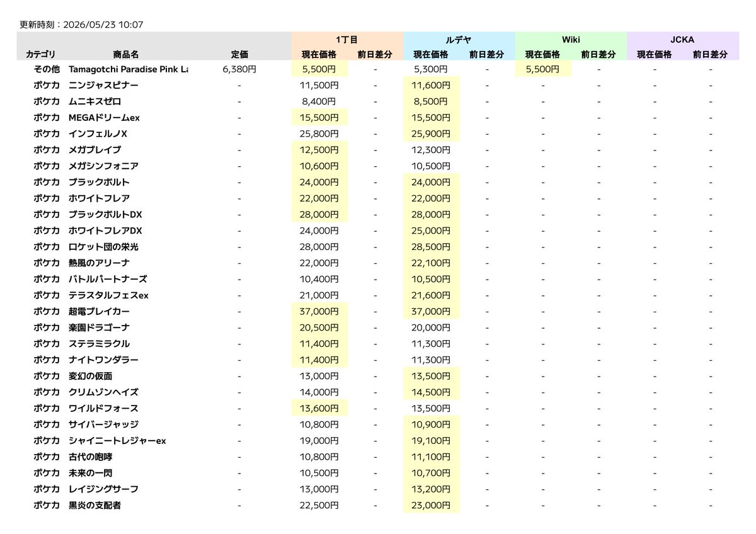Select the バトルパートナーズ product name

(108, 279)
